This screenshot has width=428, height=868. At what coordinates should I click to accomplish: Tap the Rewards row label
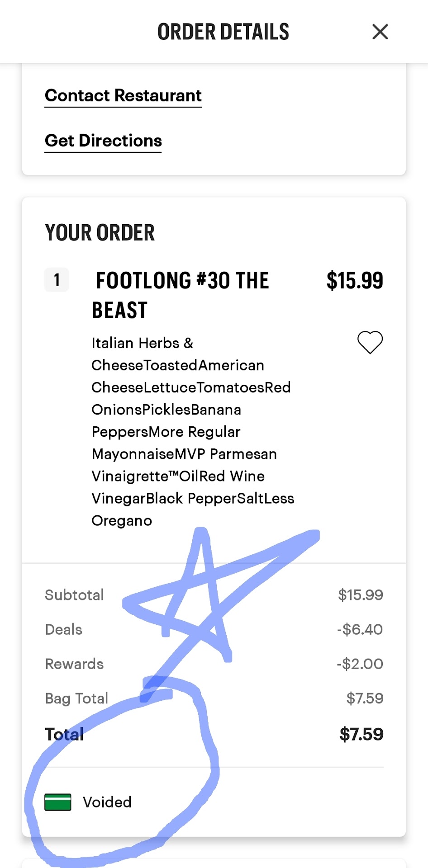pyautogui.click(x=75, y=664)
